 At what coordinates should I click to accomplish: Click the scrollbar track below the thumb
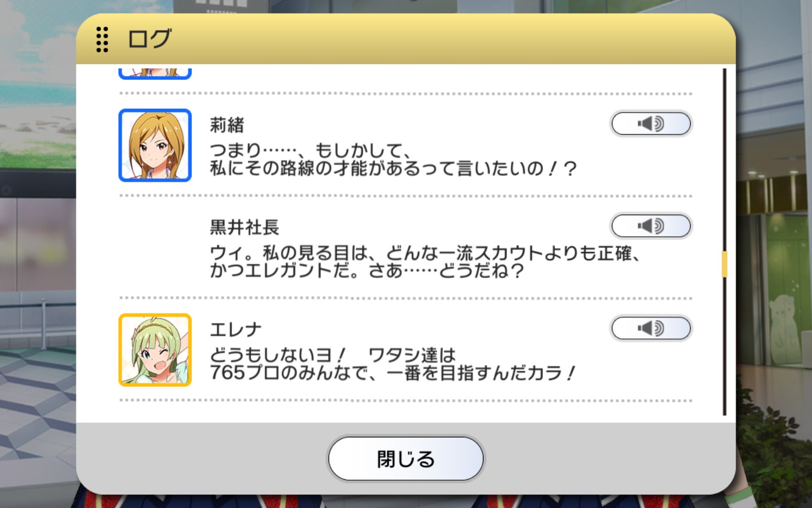[x=724, y=346]
